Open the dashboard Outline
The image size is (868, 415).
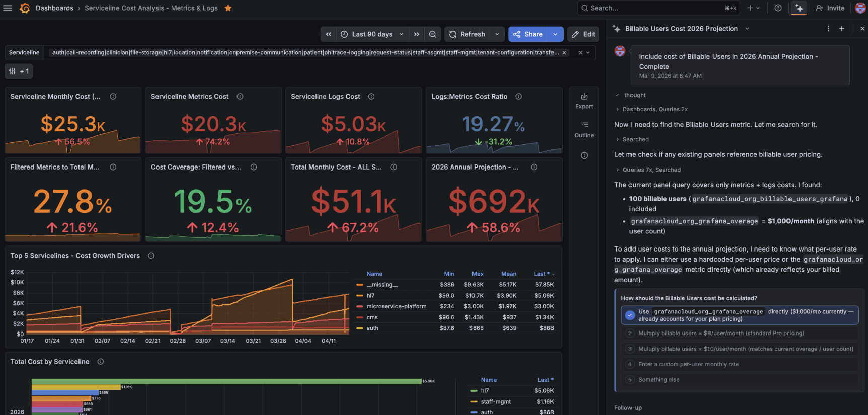[x=584, y=129]
